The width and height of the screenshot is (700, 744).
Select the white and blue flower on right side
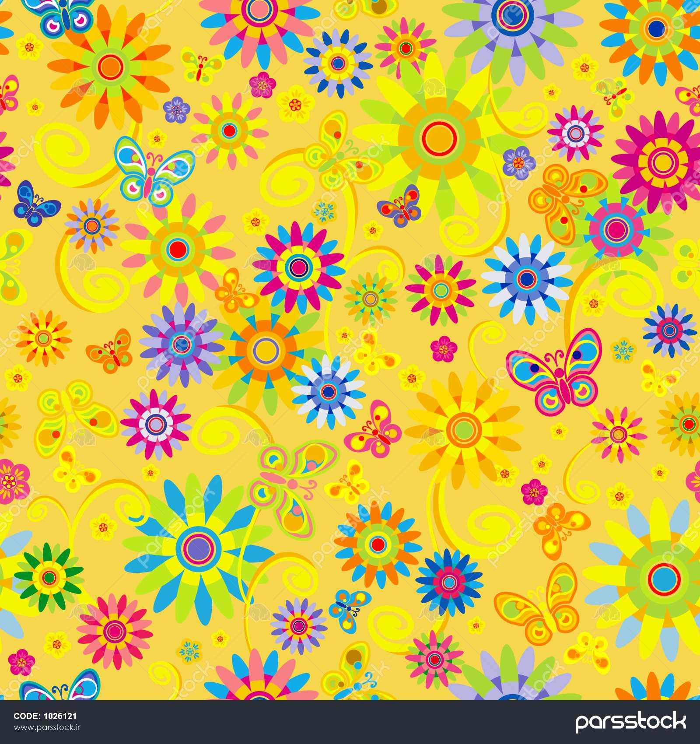click(x=527, y=277)
